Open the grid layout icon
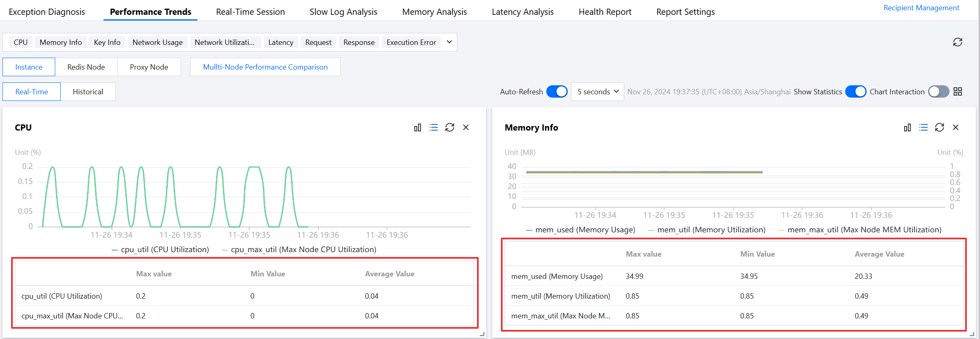 tap(958, 91)
